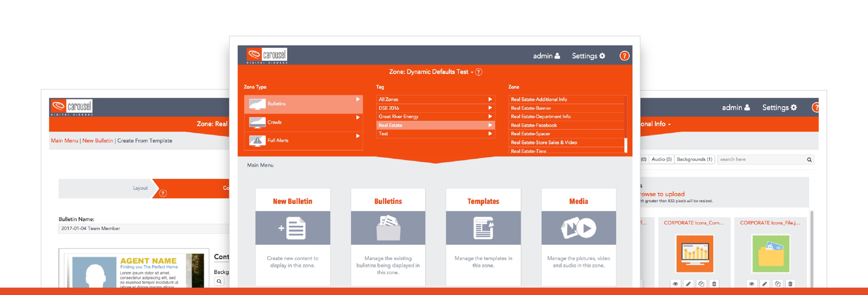Open the Media play icon tile
868x295 pixels.
point(578,228)
